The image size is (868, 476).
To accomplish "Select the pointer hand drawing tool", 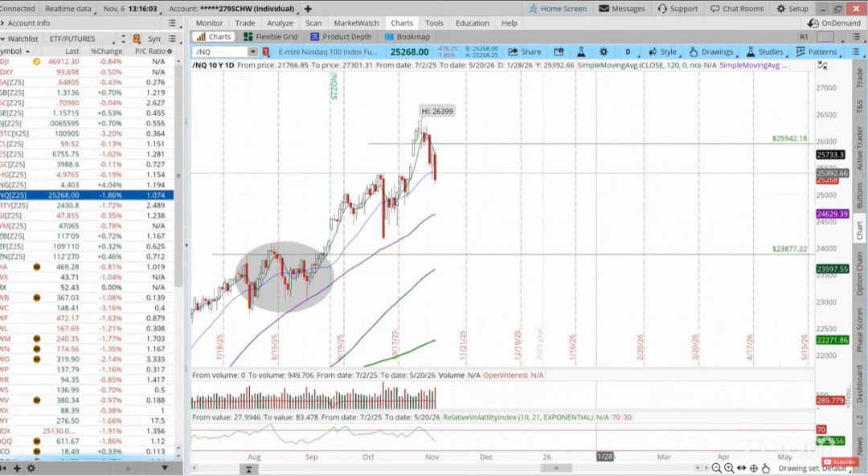I will click(x=766, y=468).
